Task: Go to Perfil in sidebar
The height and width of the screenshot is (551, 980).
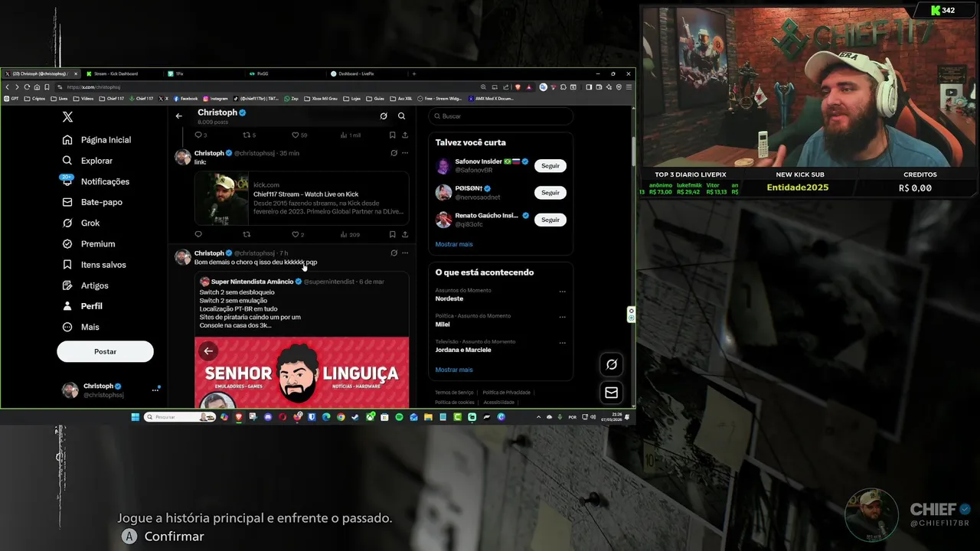Action: [82, 306]
